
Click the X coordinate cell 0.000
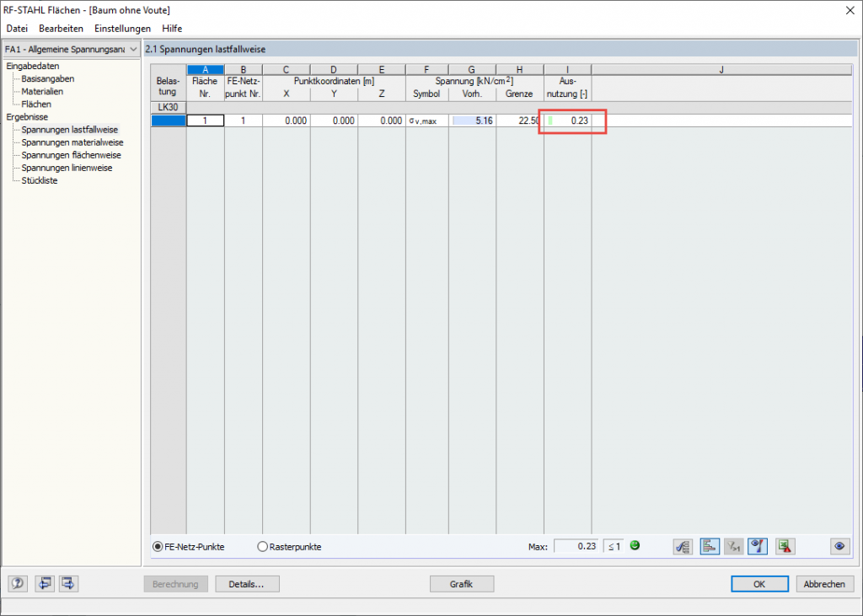(287, 121)
